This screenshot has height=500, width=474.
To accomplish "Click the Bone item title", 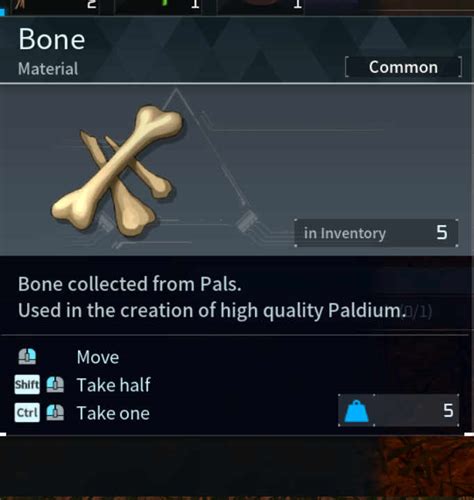I will (52, 39).
